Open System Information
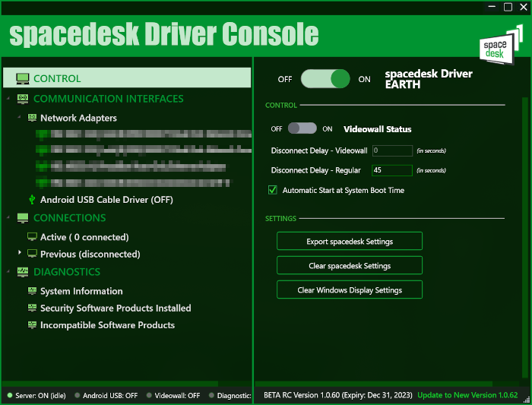The image size is (532, 405). (81, 291)
